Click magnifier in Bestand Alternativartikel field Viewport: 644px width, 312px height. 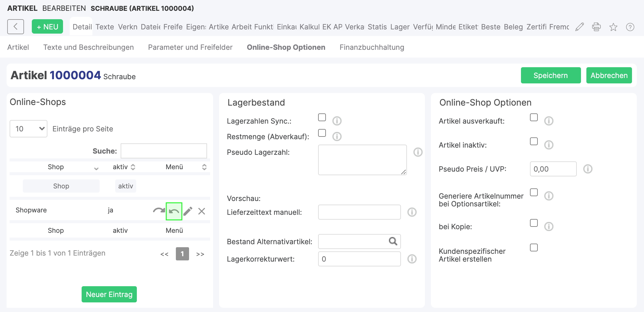(393, 241)
